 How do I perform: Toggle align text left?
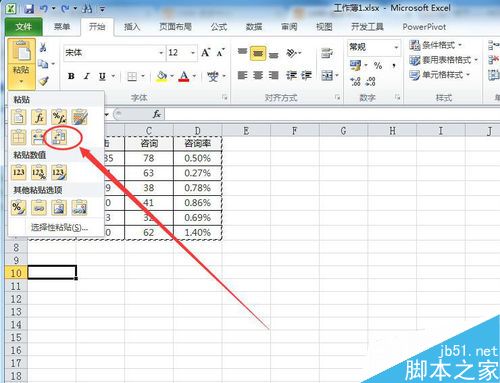click(242, 76)
